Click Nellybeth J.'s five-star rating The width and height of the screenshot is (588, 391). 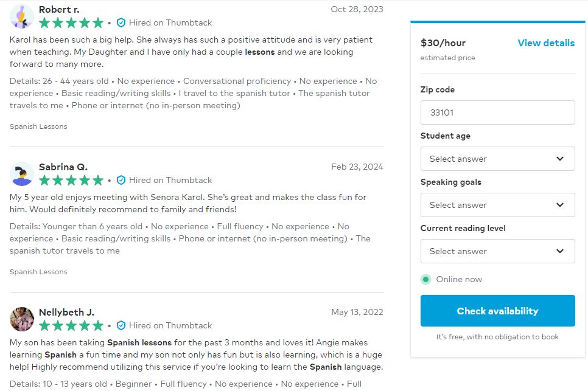click(x=71, y=325)
